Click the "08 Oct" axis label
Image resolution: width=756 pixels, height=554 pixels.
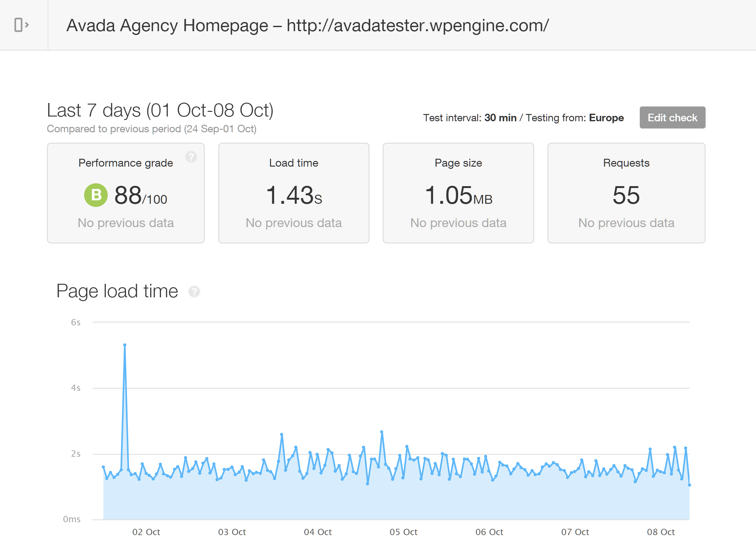(661, 532)
